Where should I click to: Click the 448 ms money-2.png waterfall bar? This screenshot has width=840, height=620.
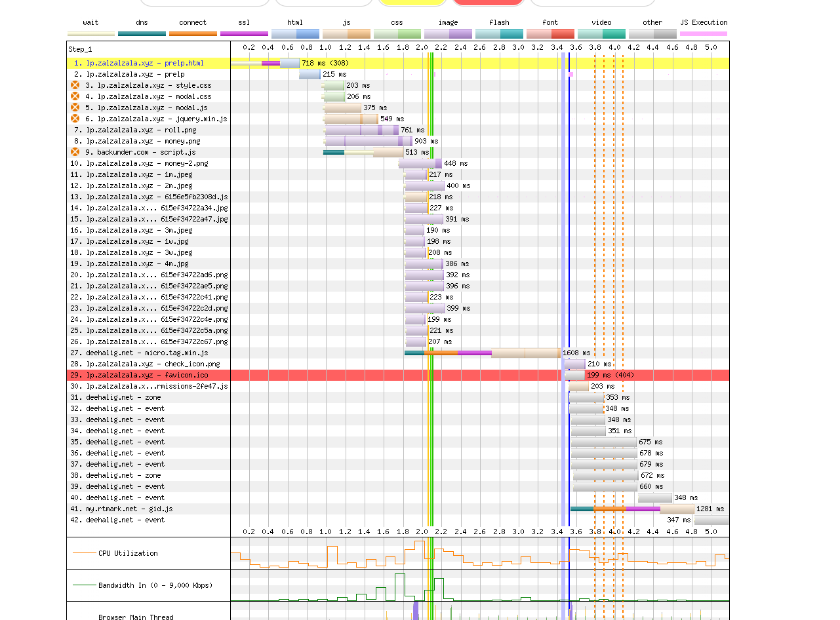[x=420, y=164]
